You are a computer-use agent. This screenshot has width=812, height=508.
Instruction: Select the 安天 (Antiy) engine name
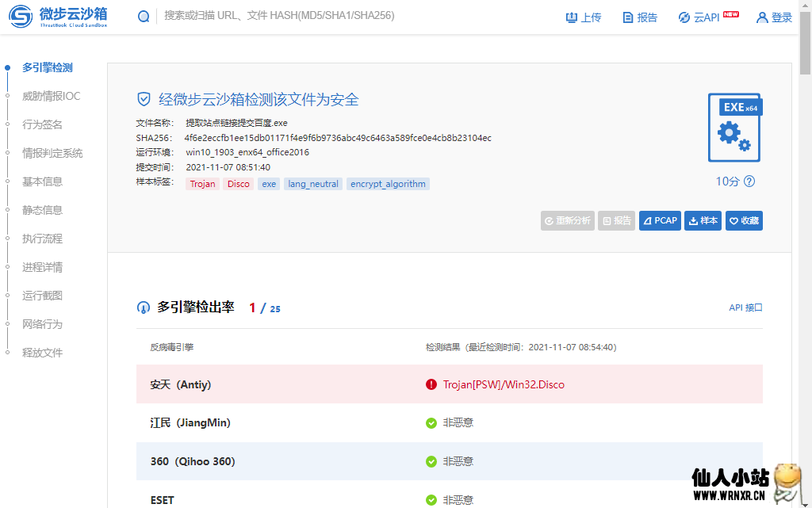181,384
